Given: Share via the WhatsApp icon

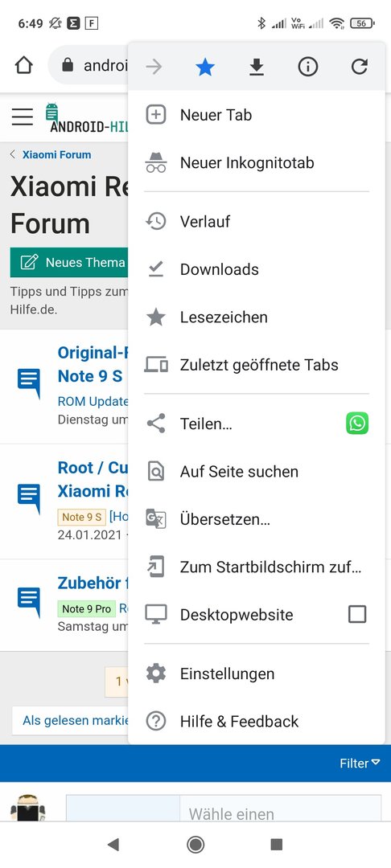Looking at the screenshot, I should tap(357, 424).
